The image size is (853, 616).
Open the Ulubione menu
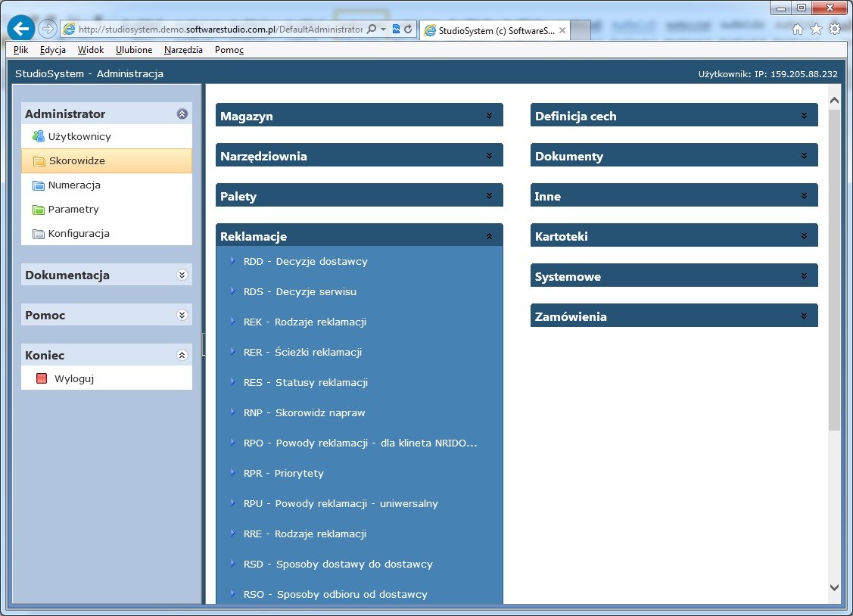[x=134, y=50]
